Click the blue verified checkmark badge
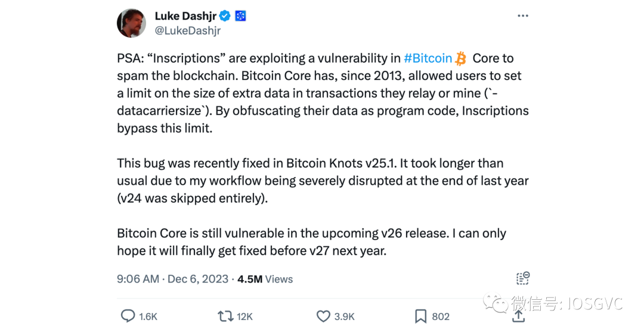 pyautogui.click(x=225, y=16)
